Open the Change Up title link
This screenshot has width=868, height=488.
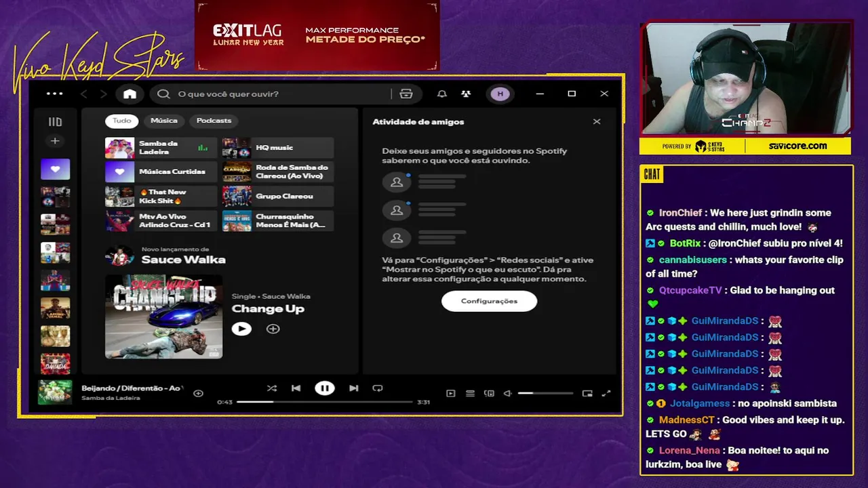268,309
